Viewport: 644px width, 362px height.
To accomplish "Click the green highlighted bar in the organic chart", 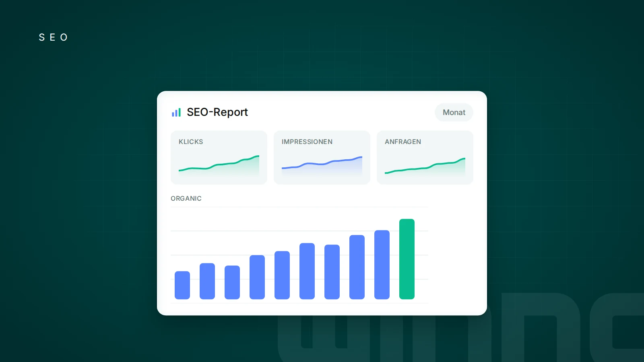I will pos(407,259).
